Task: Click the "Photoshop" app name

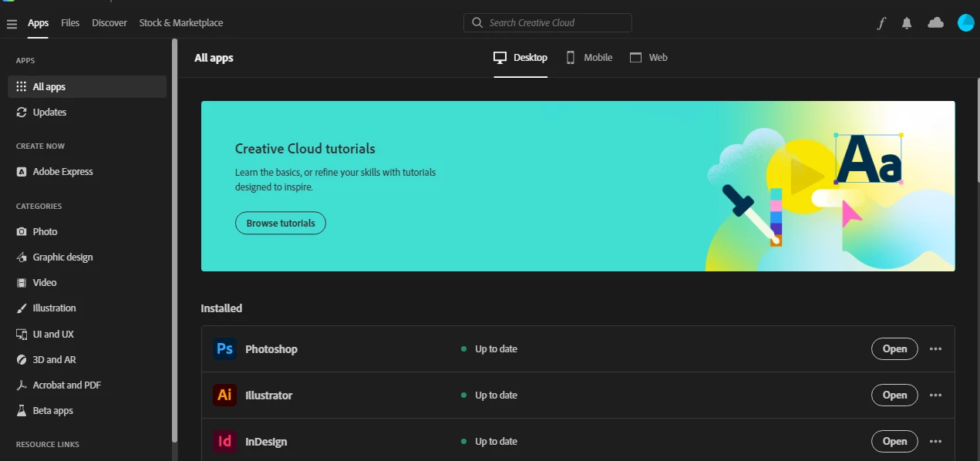Action: 271,349
